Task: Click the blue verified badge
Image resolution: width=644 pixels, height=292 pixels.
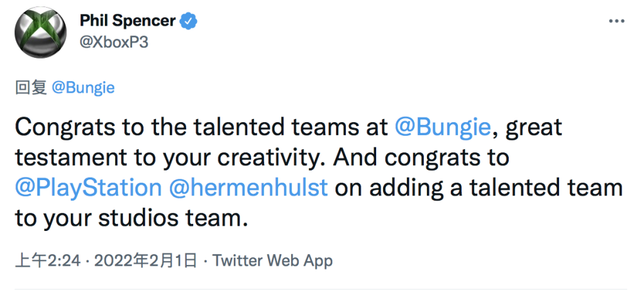Action: point(189,21)
